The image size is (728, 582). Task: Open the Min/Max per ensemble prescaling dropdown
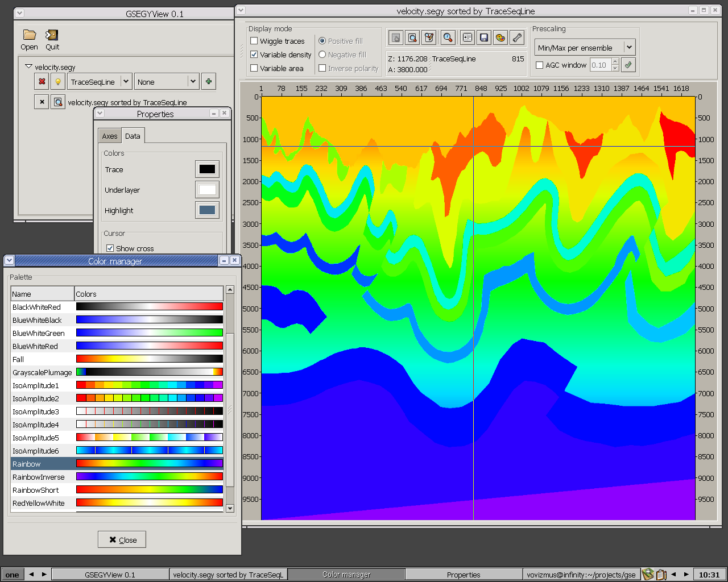585,47
